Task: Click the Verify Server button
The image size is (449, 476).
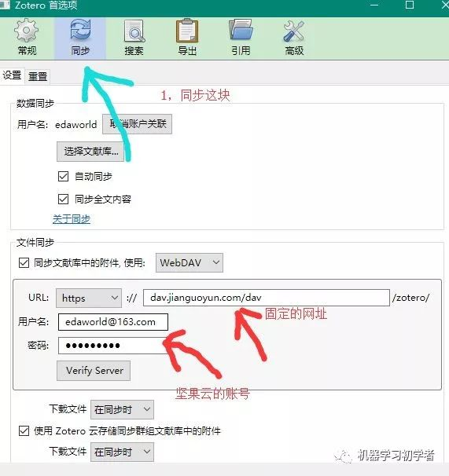Action: (94, 371)
